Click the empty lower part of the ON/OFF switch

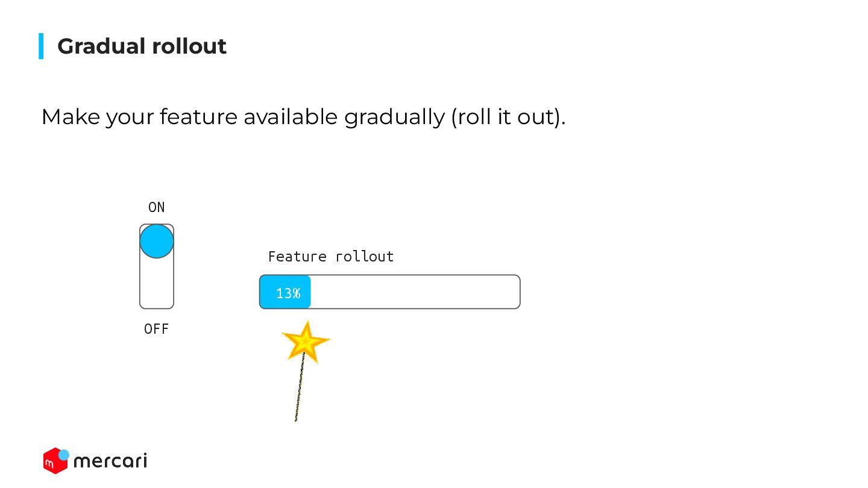pos(157,283)
